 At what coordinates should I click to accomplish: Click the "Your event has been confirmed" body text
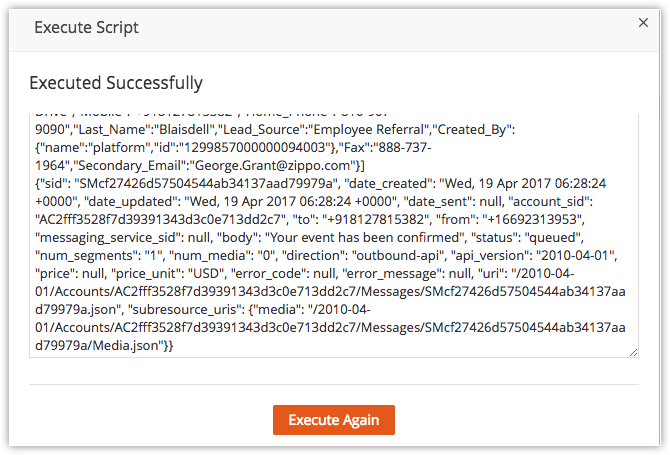pos(365,237)
